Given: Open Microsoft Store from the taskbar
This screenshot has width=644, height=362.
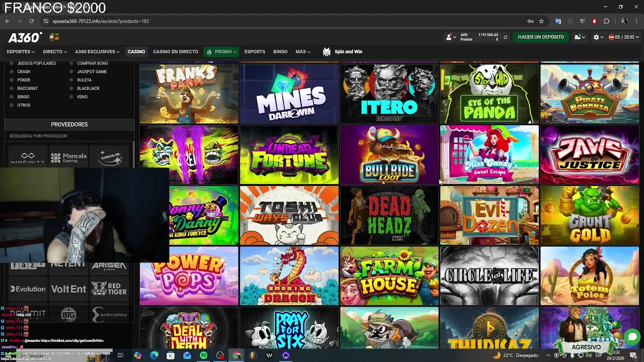Looking at the screenshot, I should (171, 355).
